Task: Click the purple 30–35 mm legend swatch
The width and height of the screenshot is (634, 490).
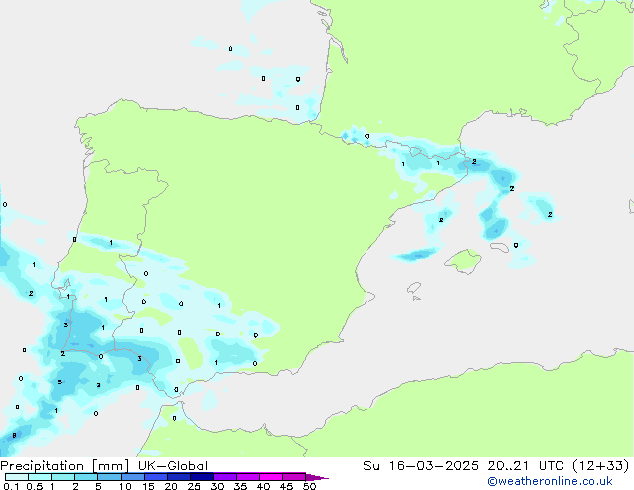Action: point(224,477)
